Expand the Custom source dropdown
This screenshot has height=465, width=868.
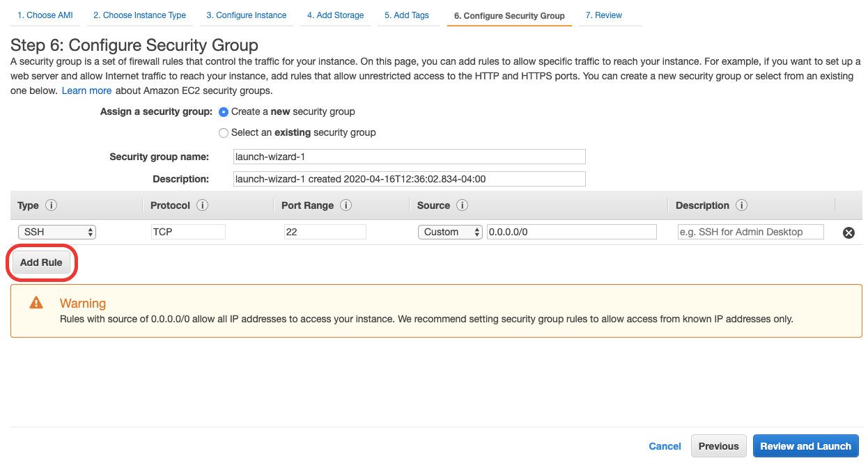pos(449,232)
